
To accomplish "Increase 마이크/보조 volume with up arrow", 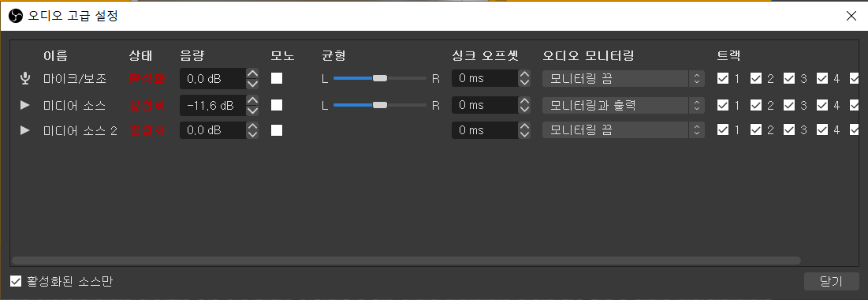I will [x=252, y=73].
